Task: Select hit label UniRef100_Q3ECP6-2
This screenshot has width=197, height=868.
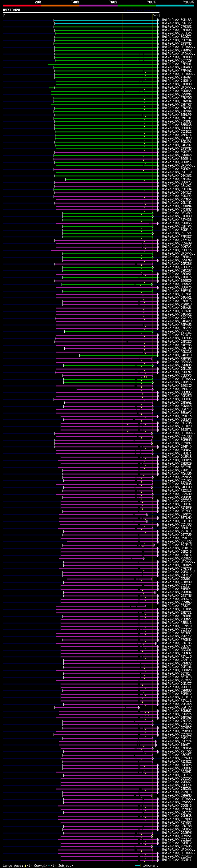Action: [179, 267]
